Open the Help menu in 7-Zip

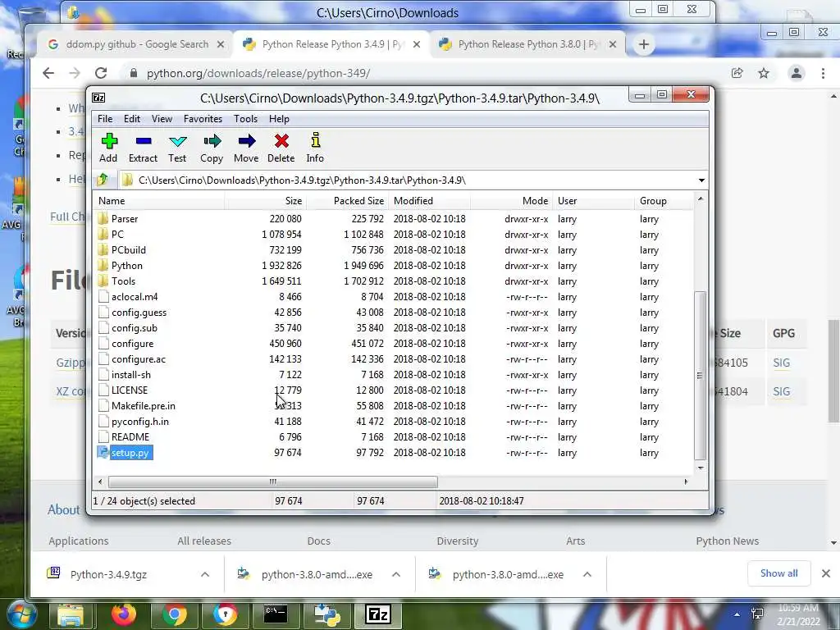pyautogui.click(x=279, y=119)
